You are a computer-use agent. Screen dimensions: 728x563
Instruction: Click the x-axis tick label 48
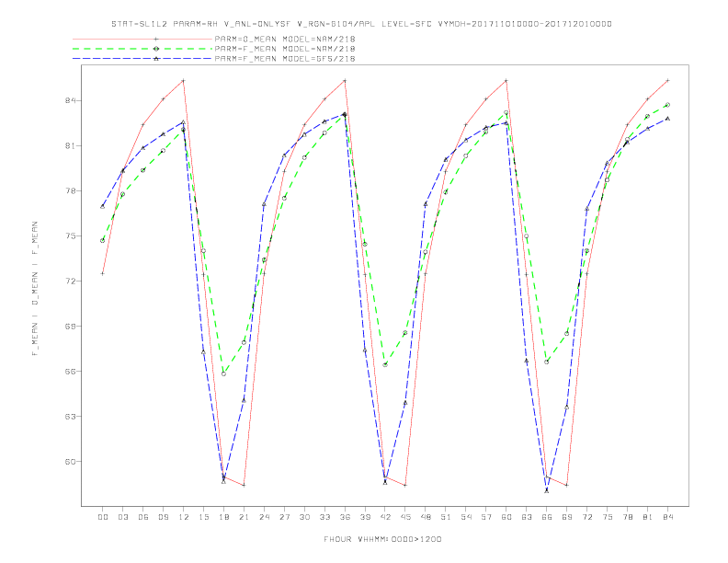(426, 517)
